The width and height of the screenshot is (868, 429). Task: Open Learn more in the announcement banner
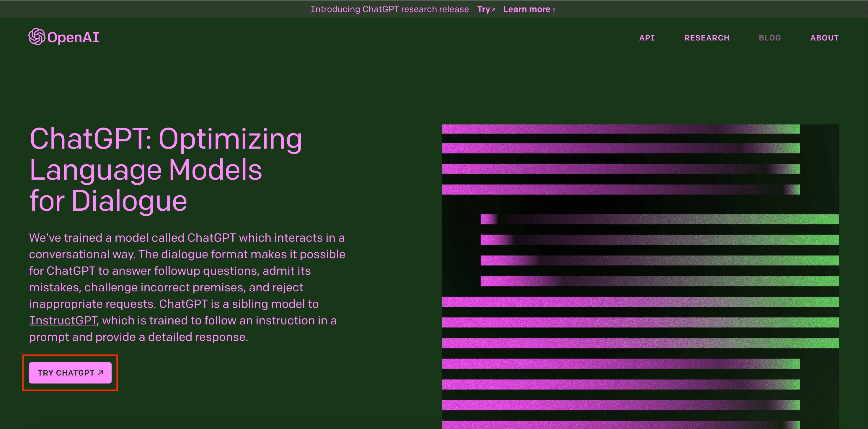pyautogui.click(x=529, y=9)
